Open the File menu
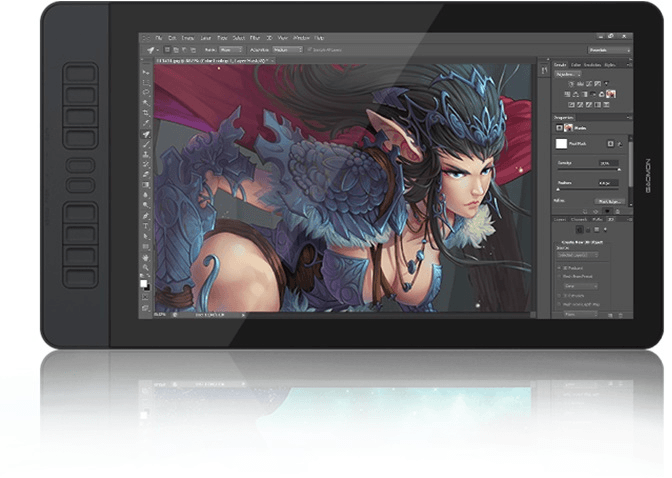Image resolution: width=672 pixels, height=478 pixels. click(x=159, y=38)
